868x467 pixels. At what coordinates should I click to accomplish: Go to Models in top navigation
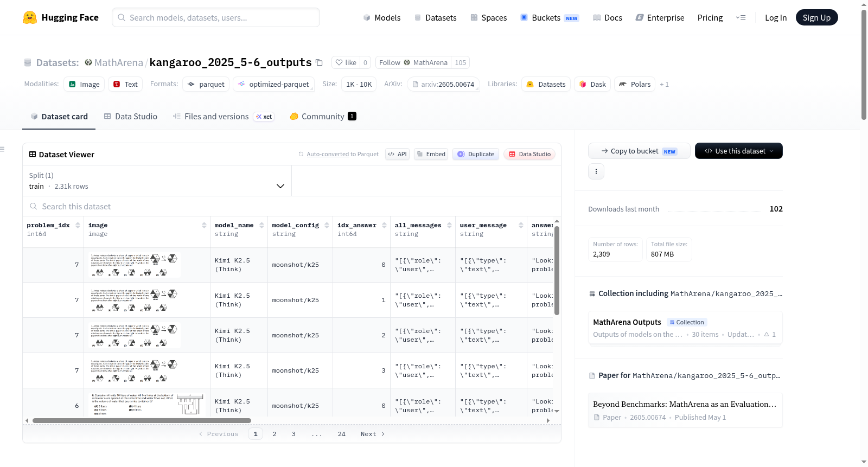click(382, 17)
